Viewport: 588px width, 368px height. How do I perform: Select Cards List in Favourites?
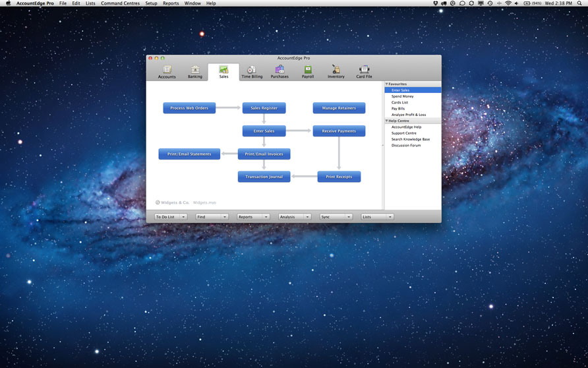pos(399,102)
